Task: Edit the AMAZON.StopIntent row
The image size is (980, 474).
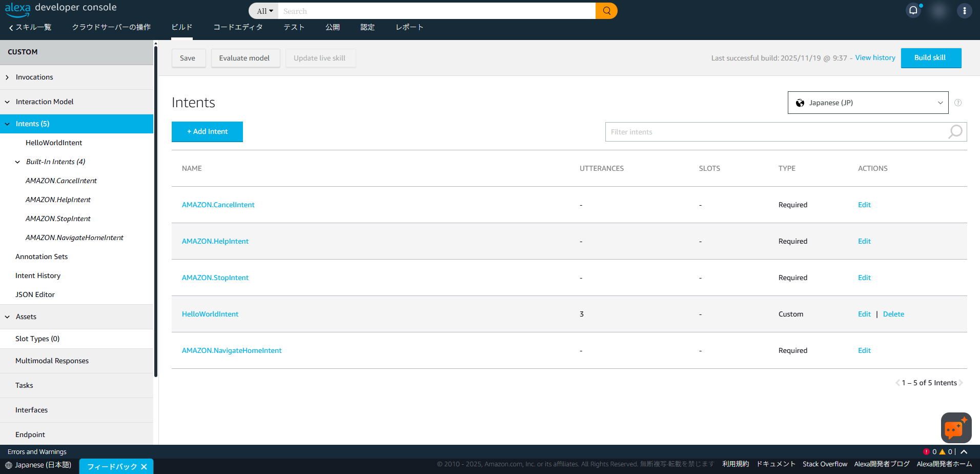Action: click(x=864, y=278)
